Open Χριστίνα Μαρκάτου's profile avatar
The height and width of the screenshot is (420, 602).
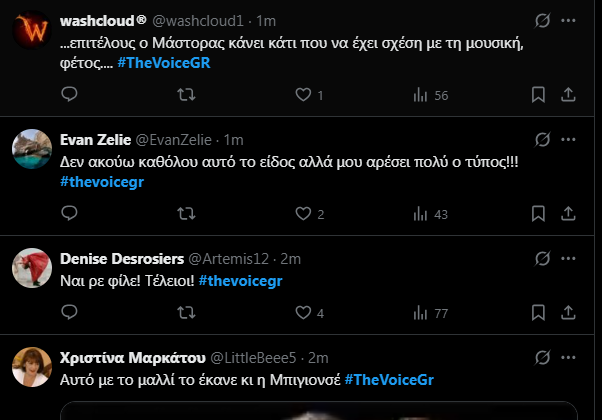(x=31, y=370)
